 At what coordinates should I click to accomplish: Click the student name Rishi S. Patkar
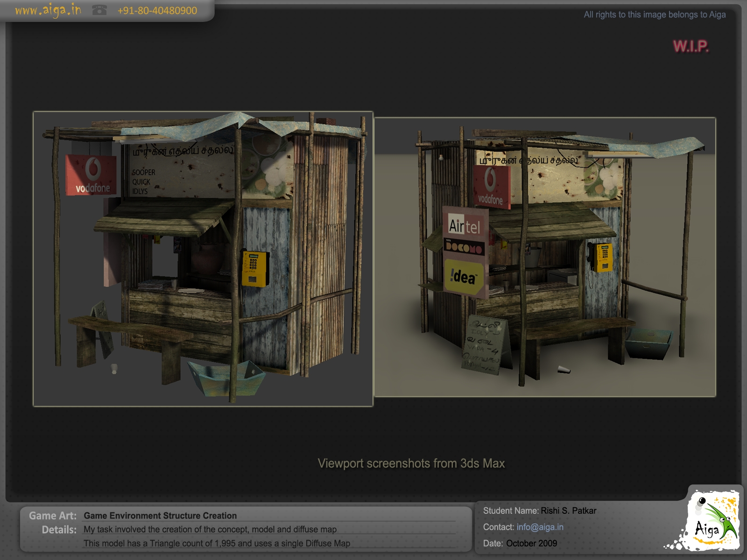point(569,511)
